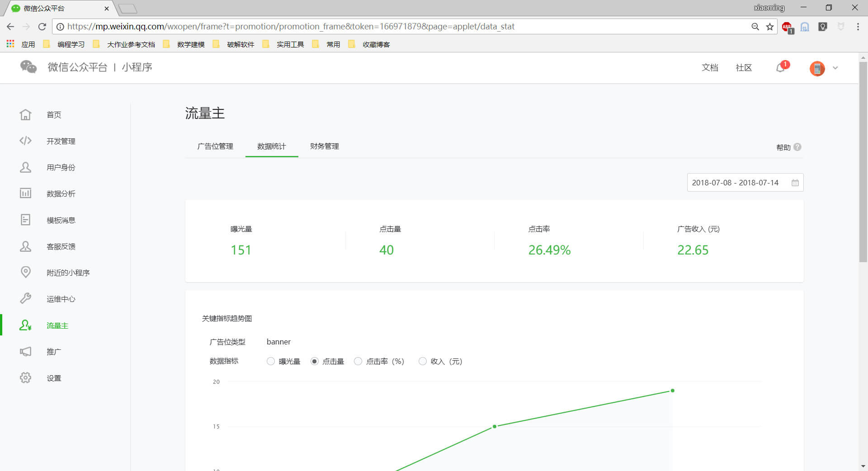Click the 小程序 header title text
Viewport: 868px width, 471px height.
[137, 67]
